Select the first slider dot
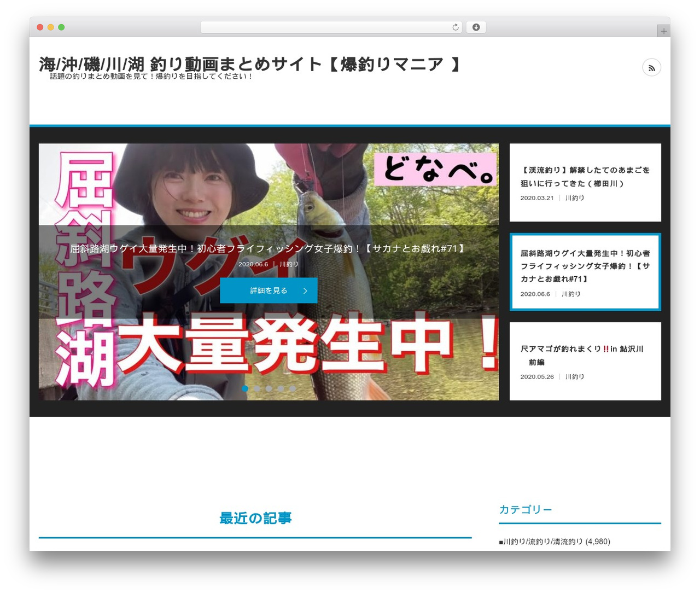The image size is (700, 593). [245, 388]
